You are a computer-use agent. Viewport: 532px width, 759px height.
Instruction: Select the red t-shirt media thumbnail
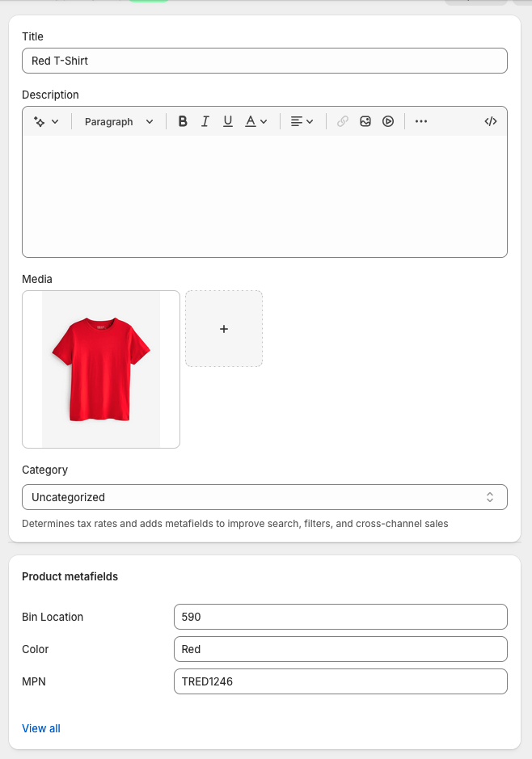[x=100, y=369]
